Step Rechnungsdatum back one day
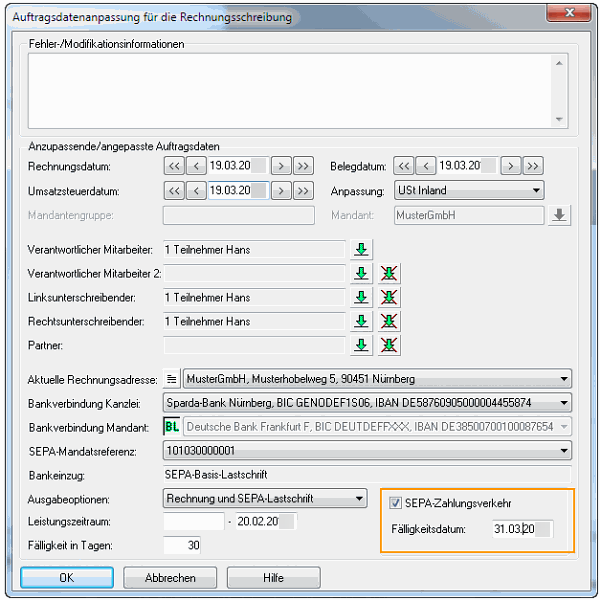The height and width of the screenshot is (600, 600). coord(197,166)
